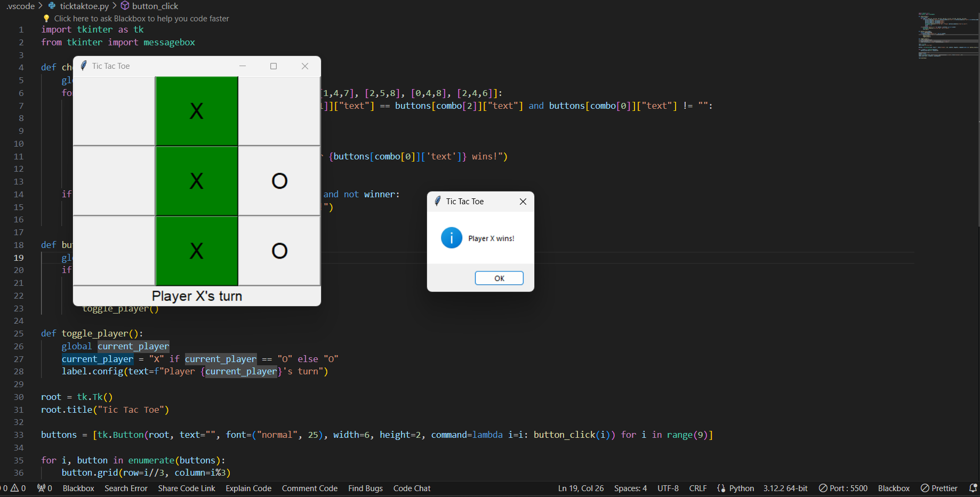Click Prettier formatter status
Viewport: 980px width, 497px height.
pyautogui.click(x=939, y=488)
